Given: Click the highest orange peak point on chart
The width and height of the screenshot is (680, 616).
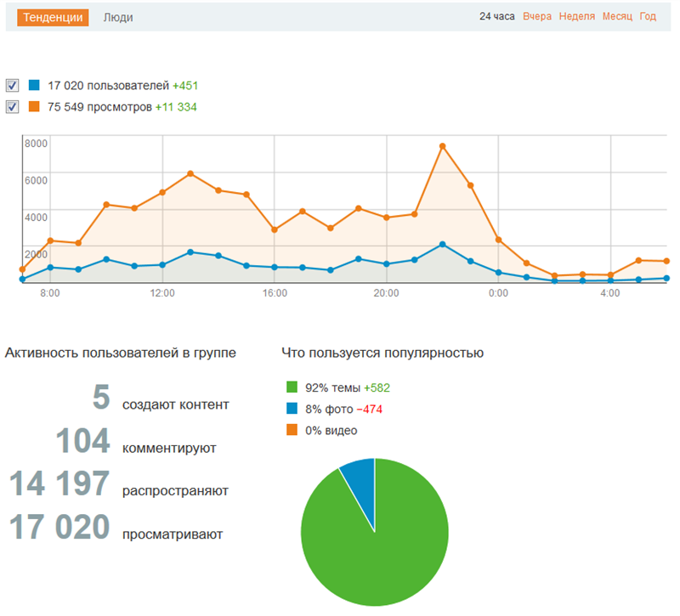Looking at the screenshot, I should pyautogui.click(x=442, y=146).
